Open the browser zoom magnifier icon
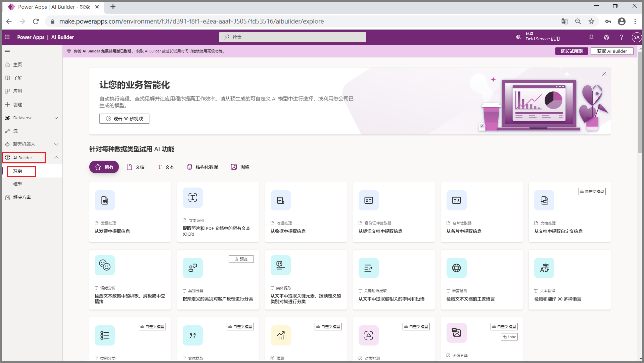Image resolution: width=644 pixels, height=363 pixels. tap(578, 22)
